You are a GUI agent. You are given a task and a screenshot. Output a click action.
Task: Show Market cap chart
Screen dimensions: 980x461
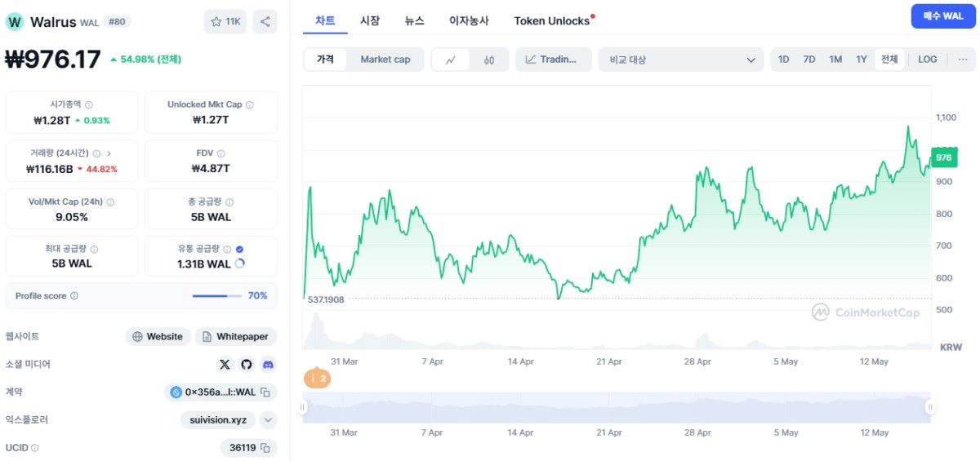[x=385, y=60]
